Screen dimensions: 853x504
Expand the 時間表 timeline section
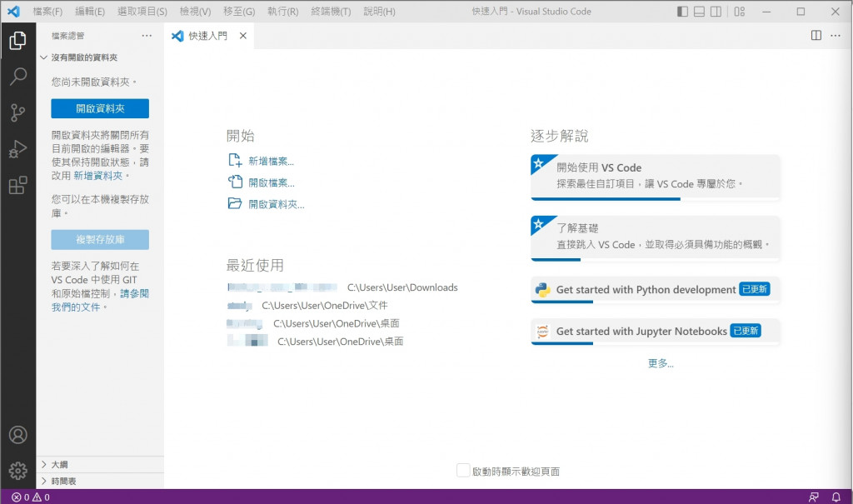point(100,482)
